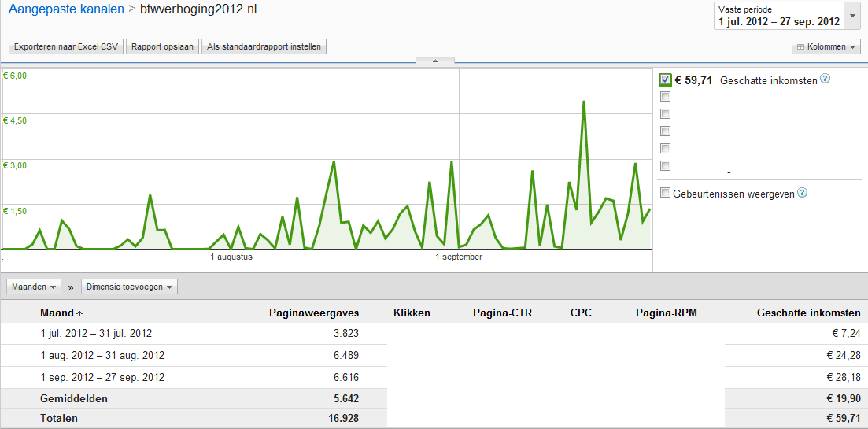This screenshot has height=429, width=868.
Task: Uncheck the € 59,71 Geschatte inkomsten checkbox
Action: coord(666,80)
